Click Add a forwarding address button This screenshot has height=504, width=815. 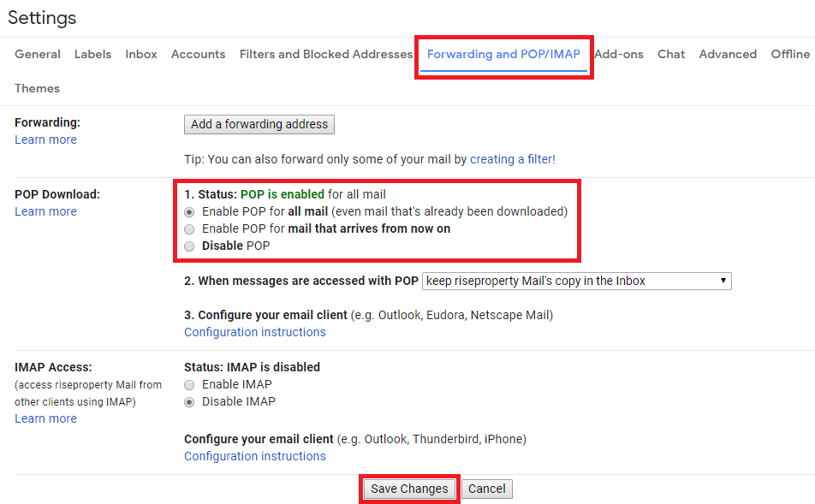point(259,124)
